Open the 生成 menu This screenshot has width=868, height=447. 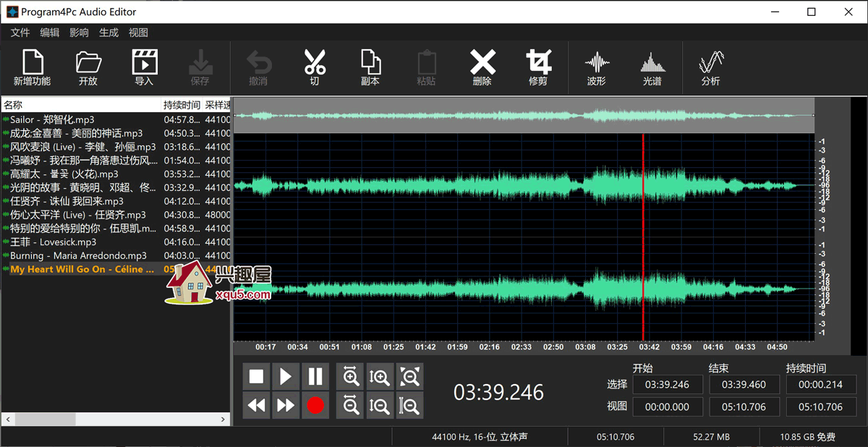click(x=109, y=33)
